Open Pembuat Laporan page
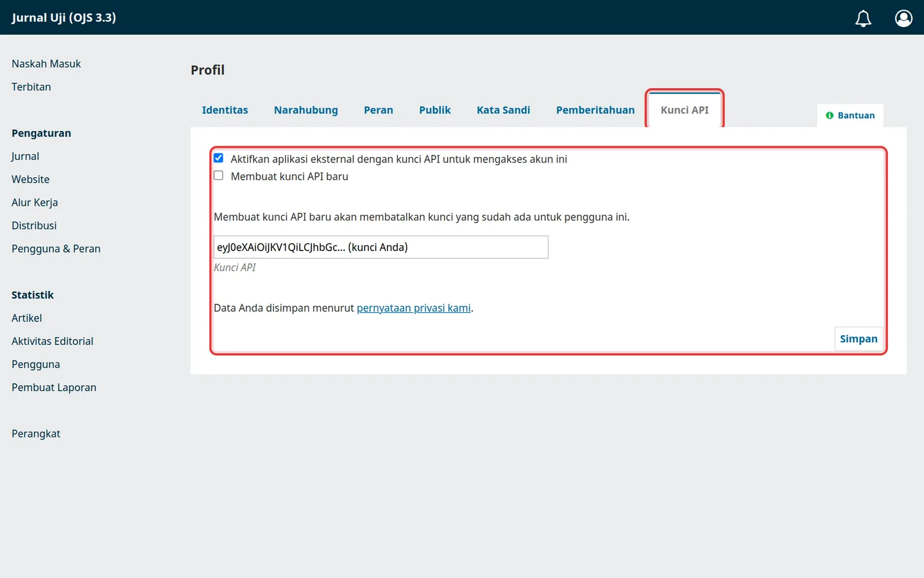 (54, 387)
